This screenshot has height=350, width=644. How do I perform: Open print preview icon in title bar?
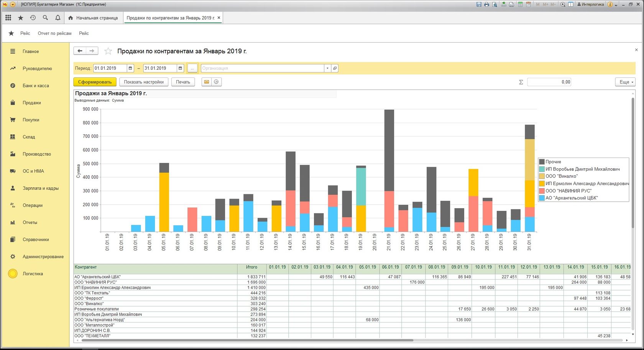(495, 4)
